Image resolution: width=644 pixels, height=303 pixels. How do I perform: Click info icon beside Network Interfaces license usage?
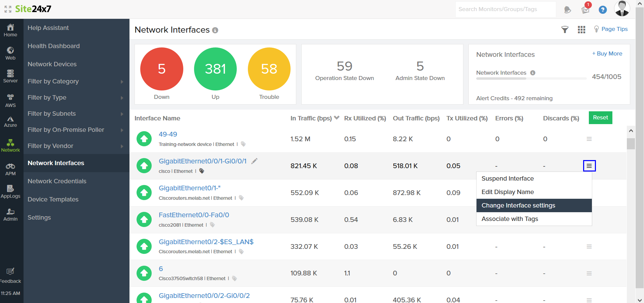[x=533, y=73]
